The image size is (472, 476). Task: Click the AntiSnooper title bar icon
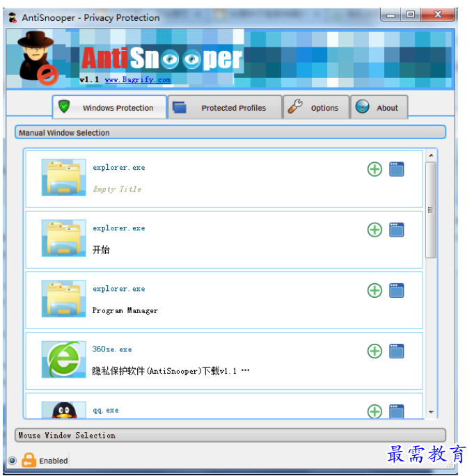(x=13, y=17)
